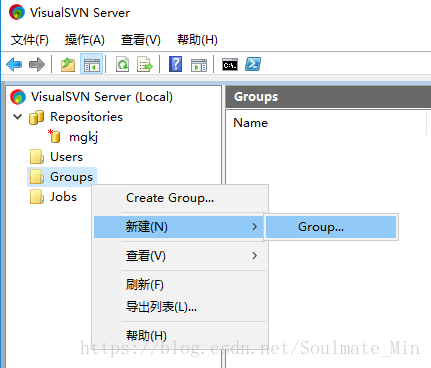431x368 pixels.
Task: Collapse the Repositories tree node
Action: (x=17, y=117)
